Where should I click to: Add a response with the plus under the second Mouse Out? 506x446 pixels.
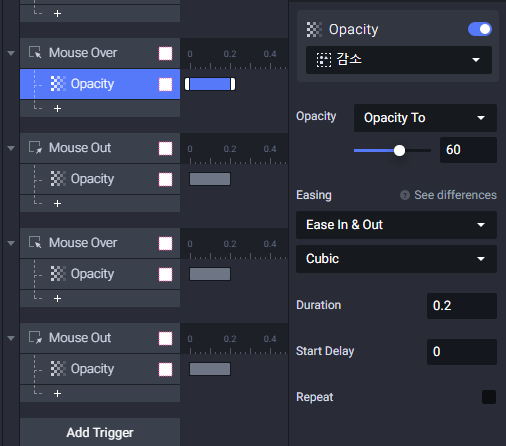pos(57,393)
